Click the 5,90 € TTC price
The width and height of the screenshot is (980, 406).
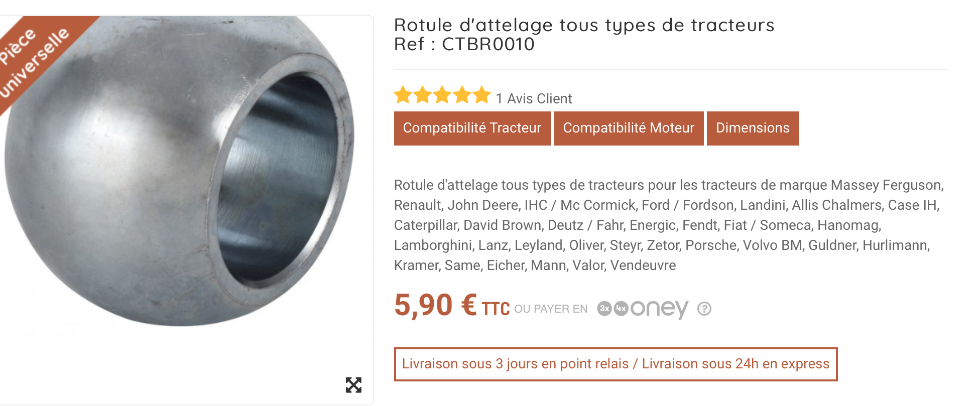coord(451,306)
